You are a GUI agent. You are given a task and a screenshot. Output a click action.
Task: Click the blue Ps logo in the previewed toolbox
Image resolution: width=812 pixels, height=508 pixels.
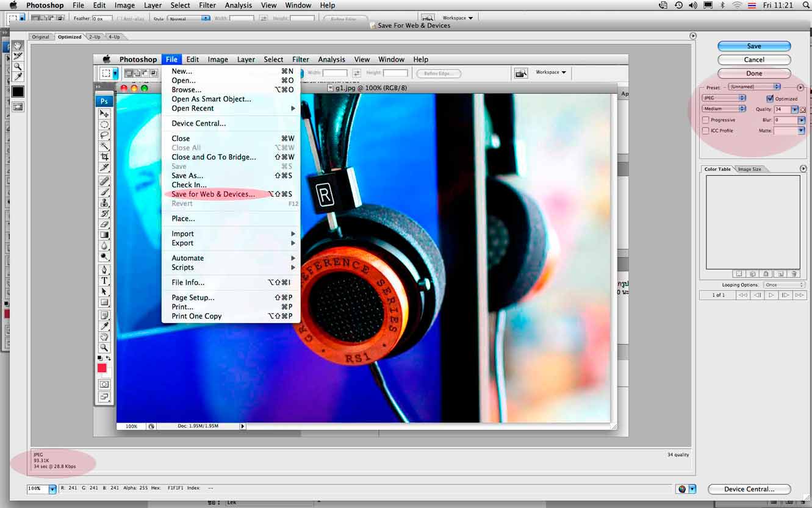[x=104, y=101]
